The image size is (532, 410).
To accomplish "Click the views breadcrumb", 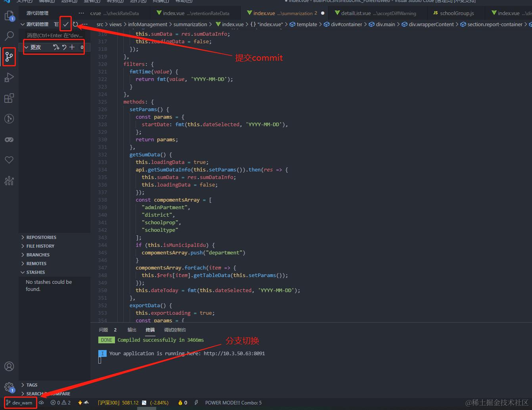I will 115,24.
